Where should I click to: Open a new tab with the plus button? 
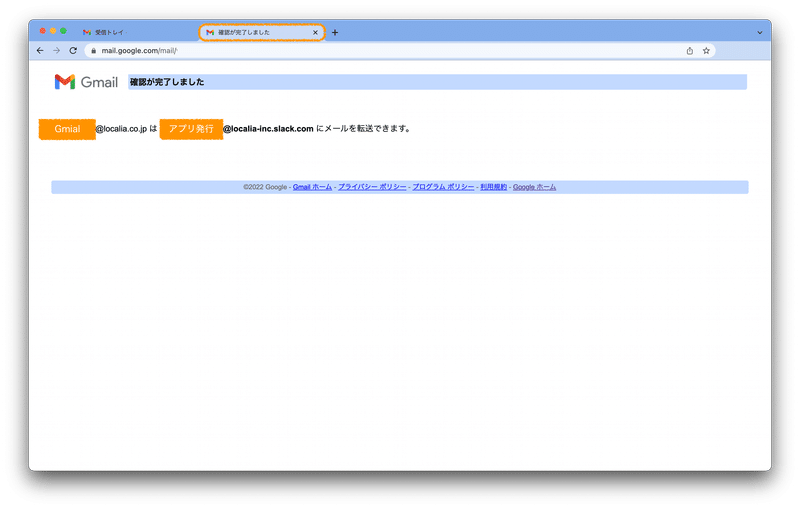(335, 32)
